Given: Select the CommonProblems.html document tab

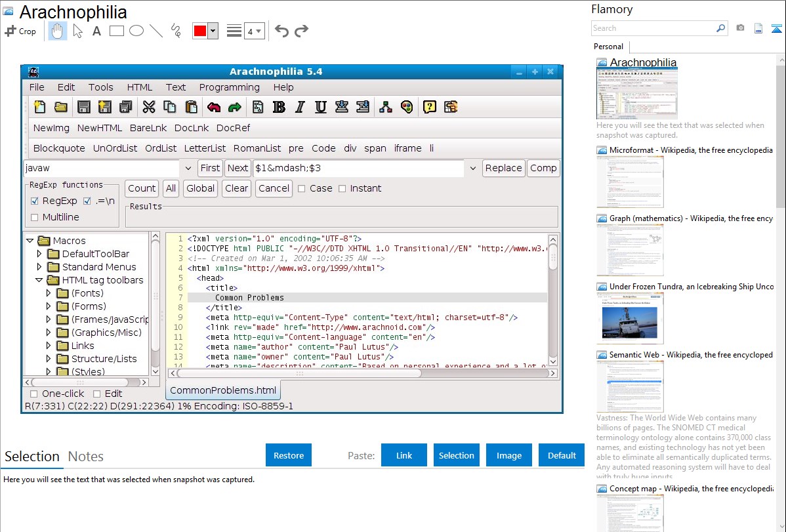Looking at the screenshot, I should [223, 390].
